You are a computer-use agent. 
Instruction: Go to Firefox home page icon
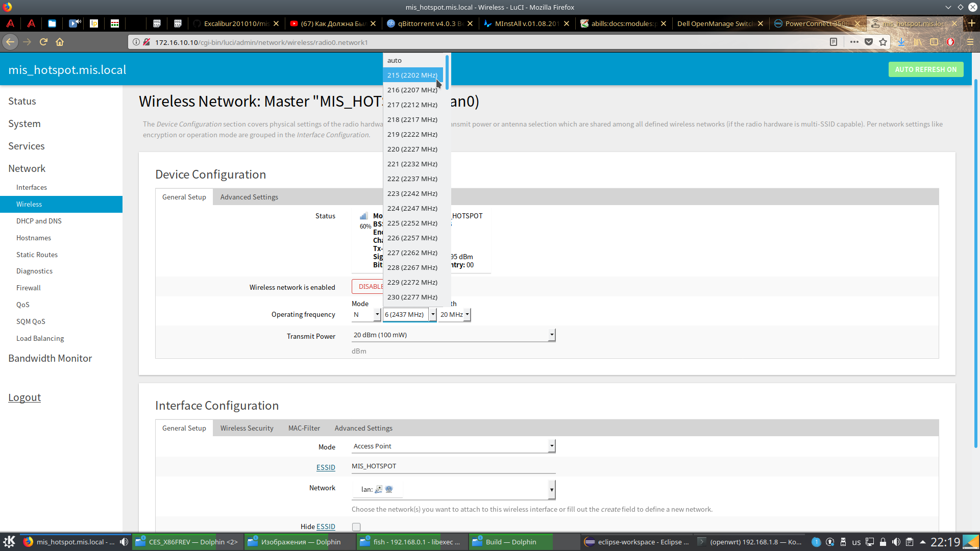(x=60, y=42)
